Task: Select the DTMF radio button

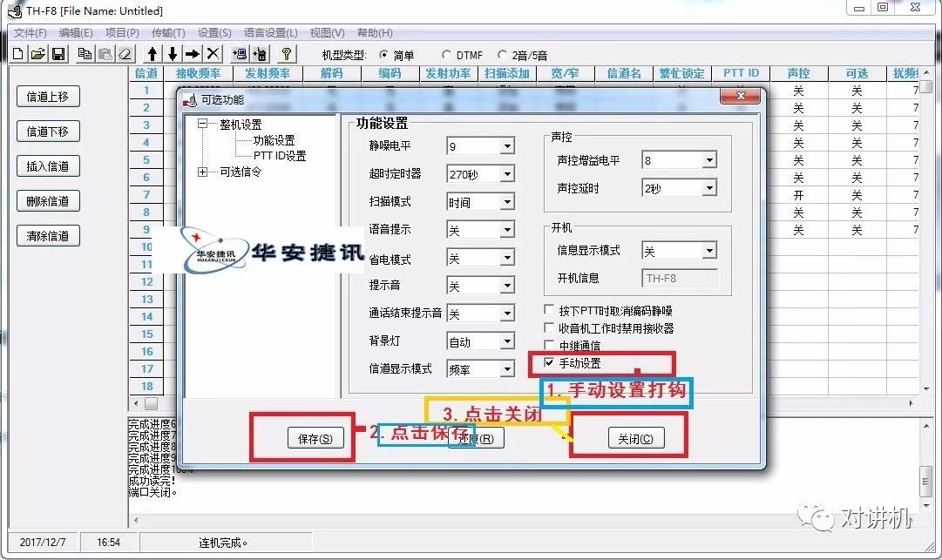Action: 447,54
